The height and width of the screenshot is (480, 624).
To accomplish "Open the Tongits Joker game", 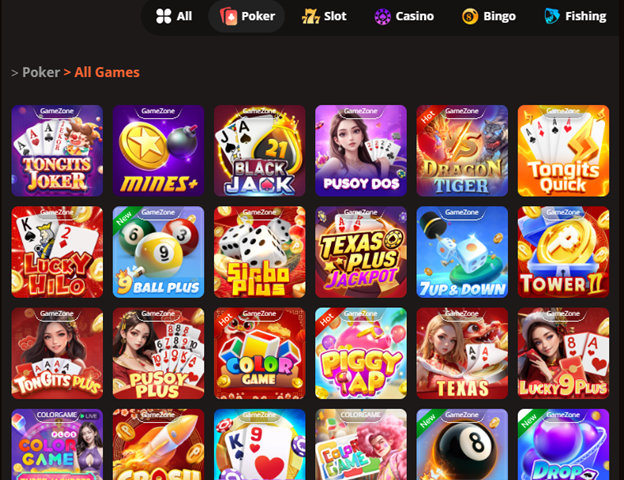I will point(57,151).
